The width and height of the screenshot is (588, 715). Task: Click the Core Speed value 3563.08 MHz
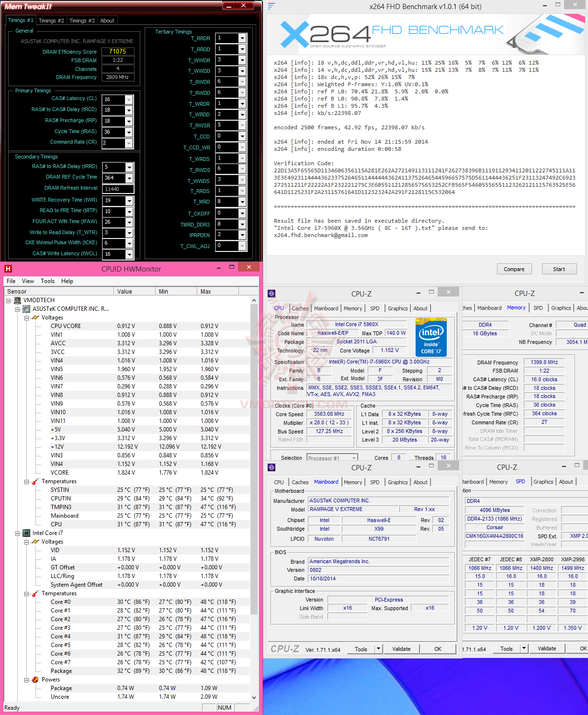click(329, 414)
